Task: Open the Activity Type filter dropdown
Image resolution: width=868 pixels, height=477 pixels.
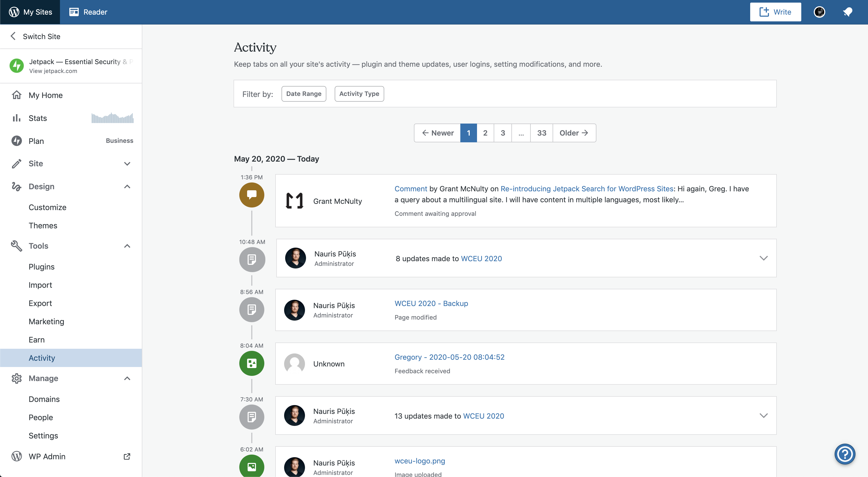Action: (359, 93)
